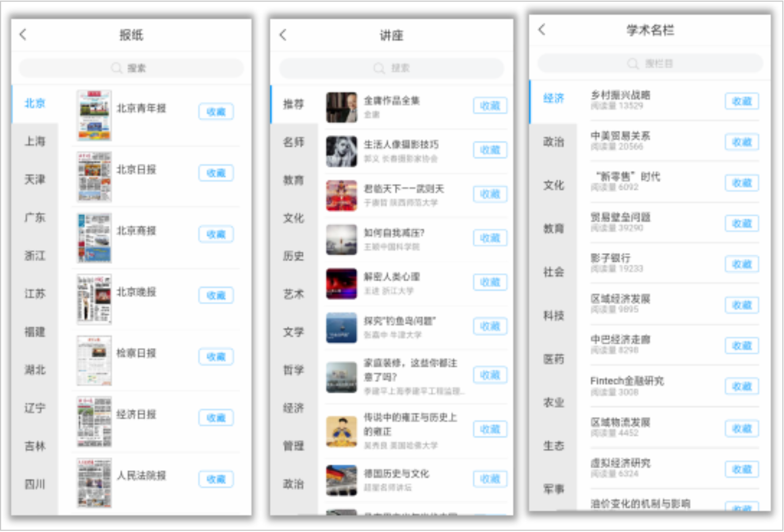784x532 pixels.
Task: Switch to 名师 lectures category
Action: pyautogui.click(x=293, y=142)
